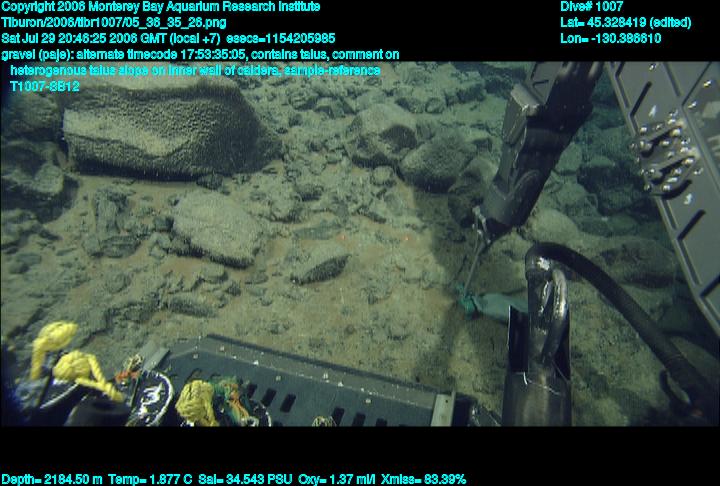
Task: Select the 'esecs=1154205985' value
Action: (281, 38)
